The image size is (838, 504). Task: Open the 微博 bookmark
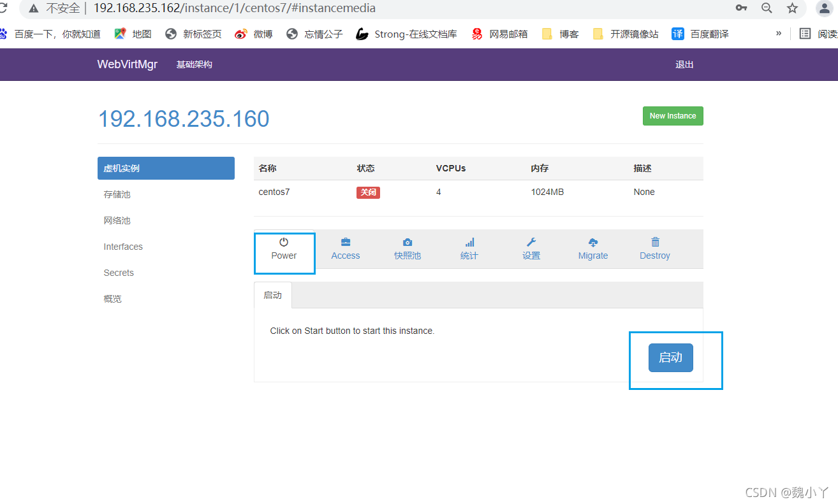tap(254, 34)
